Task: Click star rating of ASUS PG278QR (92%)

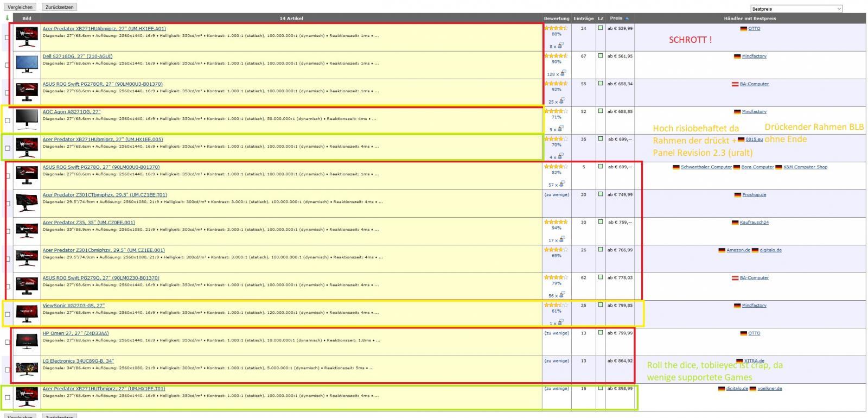Action: (x=556, y=83)
